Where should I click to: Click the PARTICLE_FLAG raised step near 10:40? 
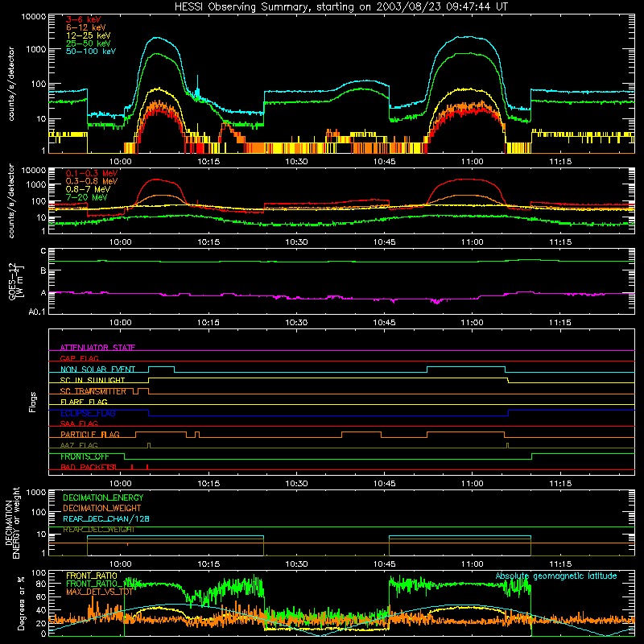tap(361, 432)
